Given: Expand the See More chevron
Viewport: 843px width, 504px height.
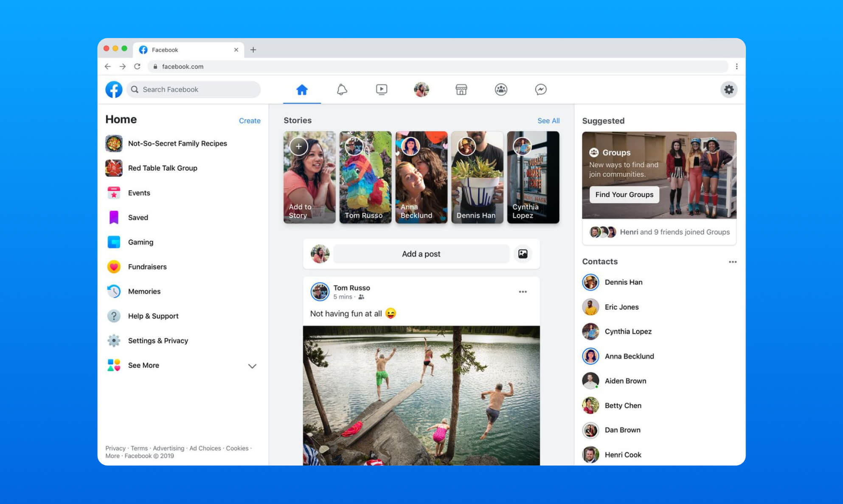Looking at the screenshot, I should click(x=252, y=366).
